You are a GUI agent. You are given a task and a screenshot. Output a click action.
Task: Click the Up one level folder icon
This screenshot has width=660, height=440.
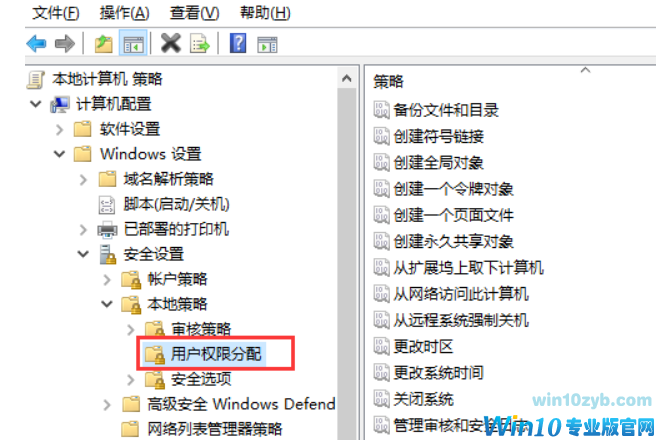pyautogui.click(x=104, y=44)
